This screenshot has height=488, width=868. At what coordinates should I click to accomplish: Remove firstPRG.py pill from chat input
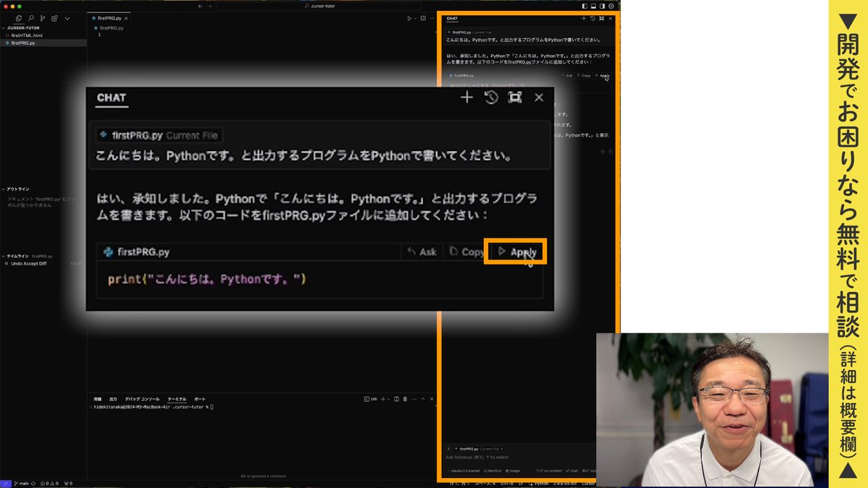[x=502, y=449]
